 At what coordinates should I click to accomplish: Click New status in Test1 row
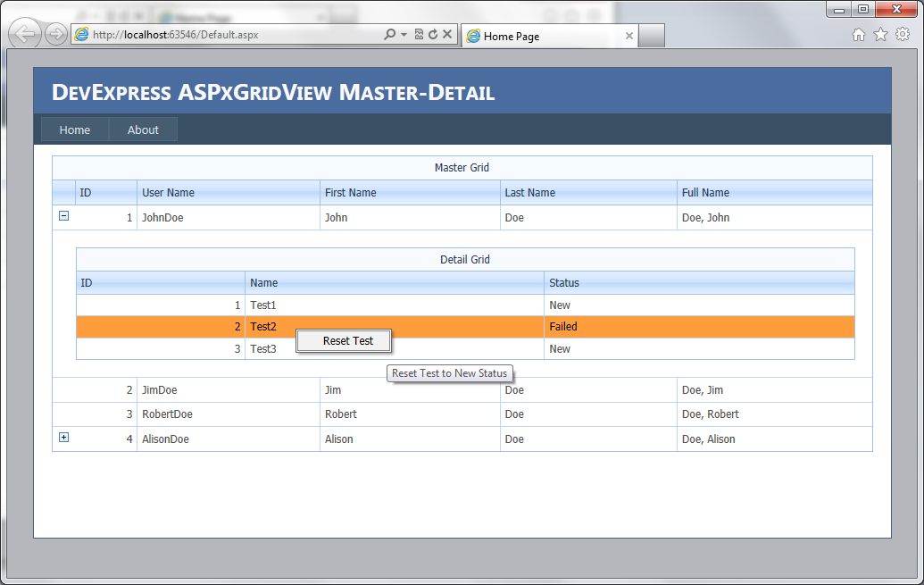tap(700, 305)
